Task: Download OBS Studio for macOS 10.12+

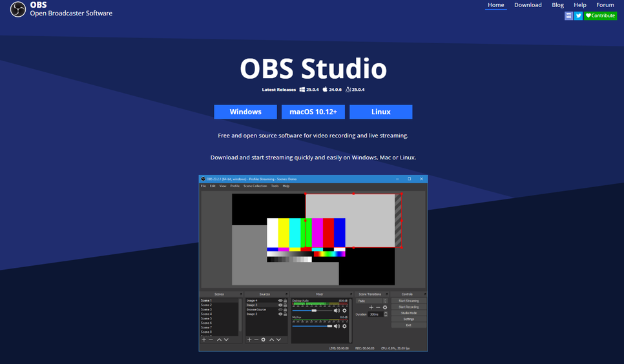Action: (x=313, y=112)
